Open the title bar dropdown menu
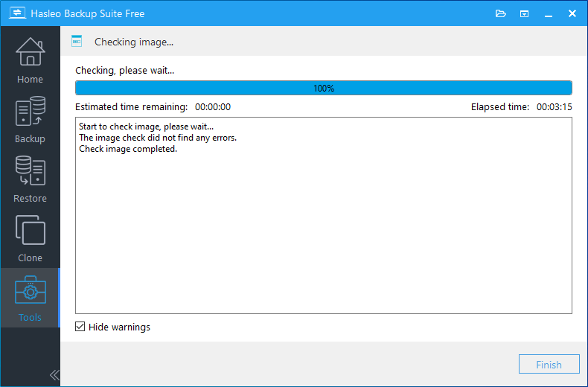The width and height of the screenshot is (588, 387). [x=525, y=13]
